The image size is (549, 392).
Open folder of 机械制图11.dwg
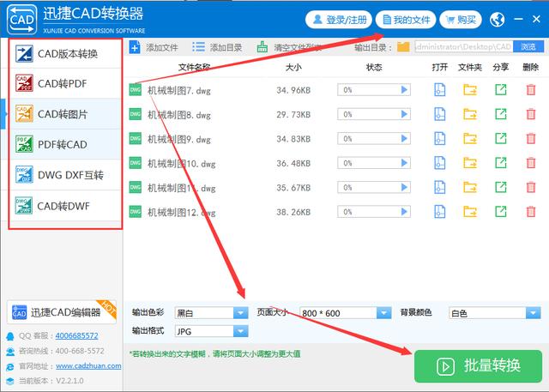pyautogui.click(x=470, y=187)
